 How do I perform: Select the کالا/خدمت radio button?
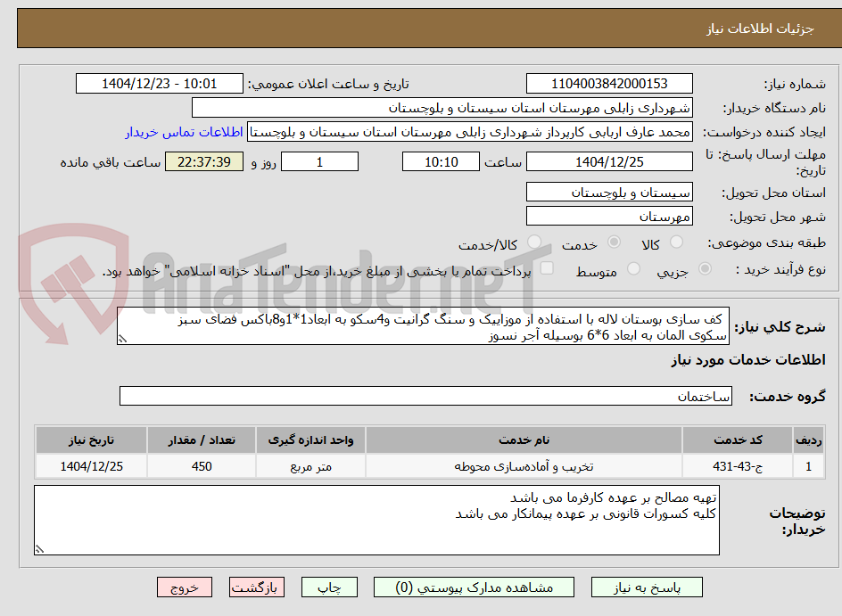[x=533, y=242]
